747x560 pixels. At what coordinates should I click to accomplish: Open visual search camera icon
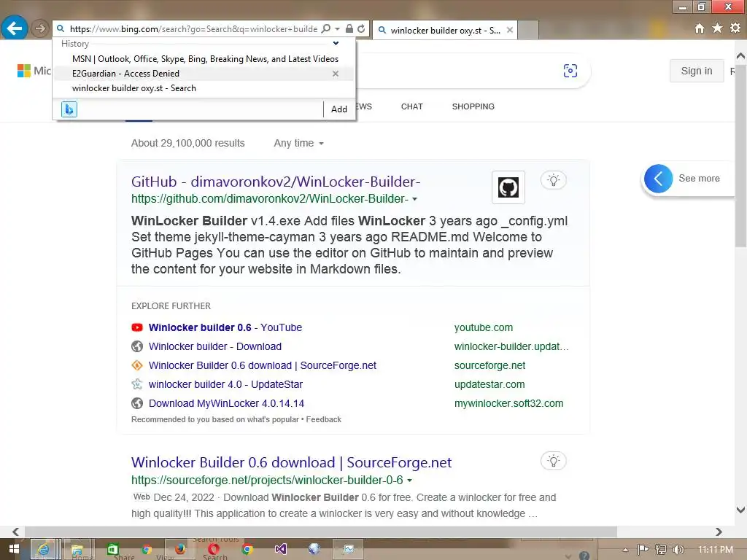point(570,71)
